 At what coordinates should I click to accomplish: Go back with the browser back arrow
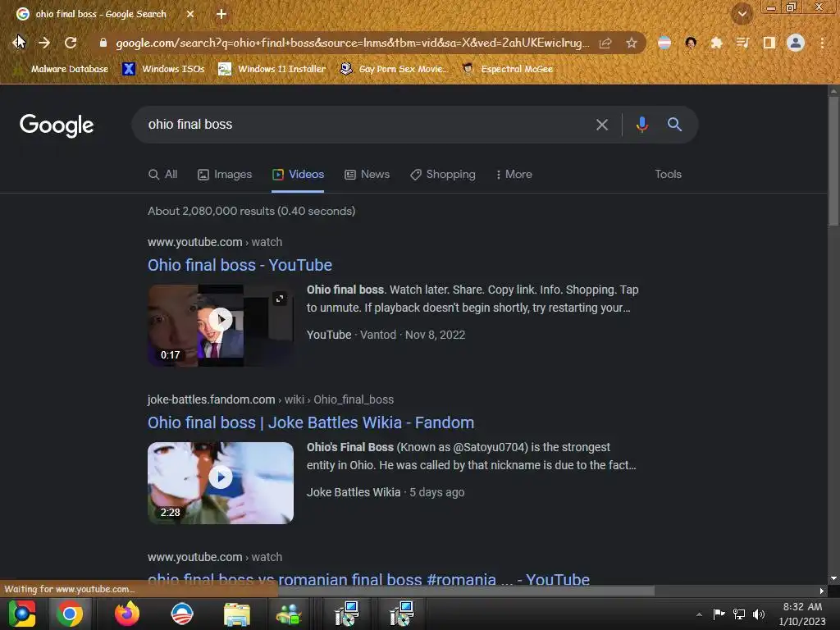pyautogui.click(x=18, y=43)
